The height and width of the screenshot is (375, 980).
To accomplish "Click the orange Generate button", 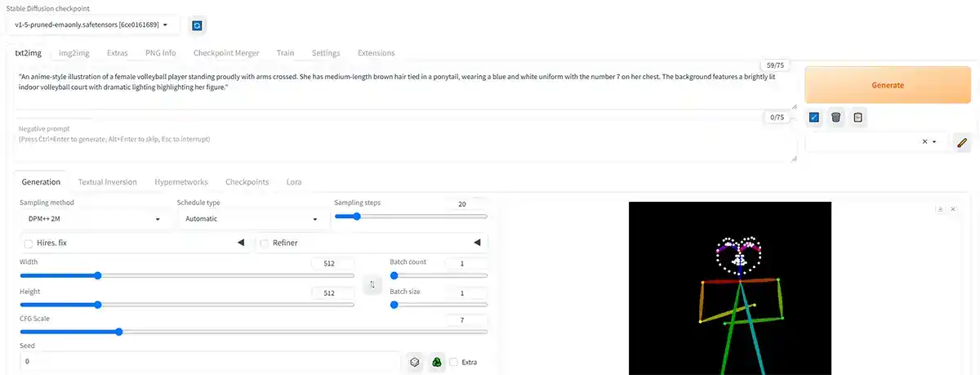I will [888, 85].
